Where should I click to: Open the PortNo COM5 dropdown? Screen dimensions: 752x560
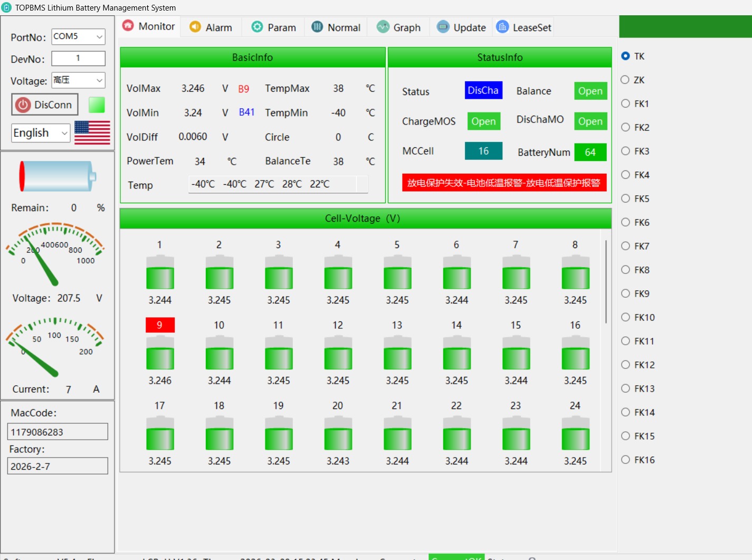pos(78,36)
